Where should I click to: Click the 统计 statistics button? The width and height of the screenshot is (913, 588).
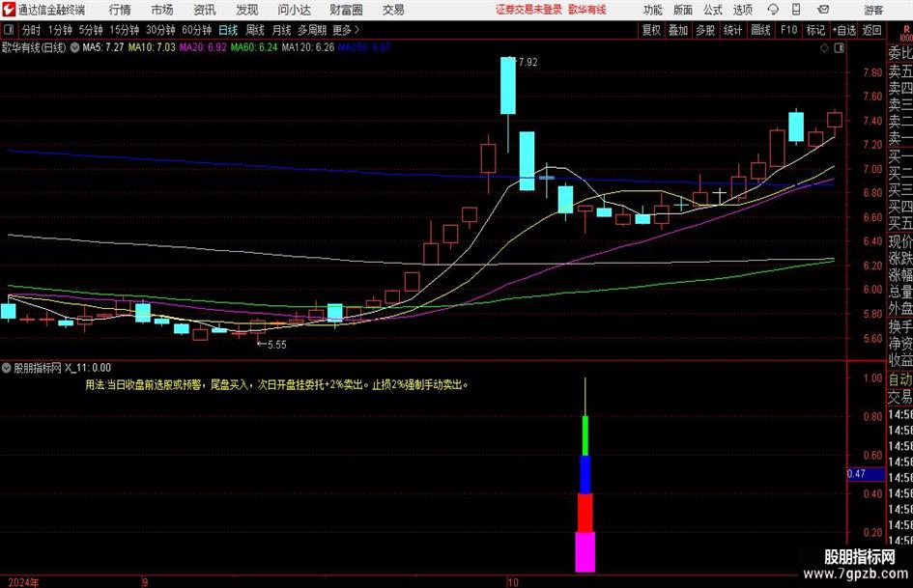(732, 30)
